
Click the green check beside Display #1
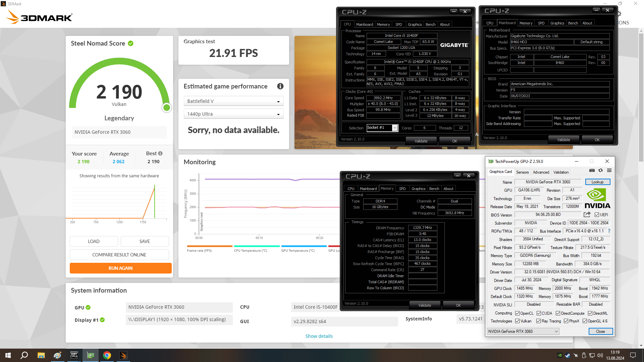[x=102, y=320]
